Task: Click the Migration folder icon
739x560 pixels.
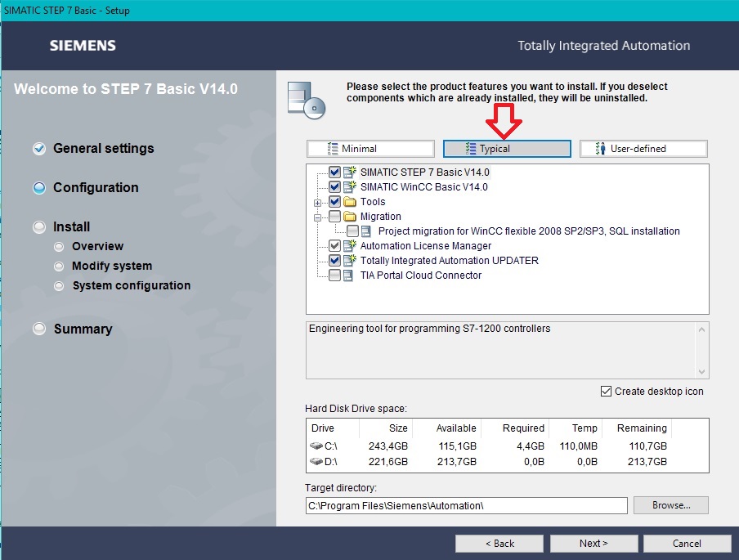Action: click(350, 217)
